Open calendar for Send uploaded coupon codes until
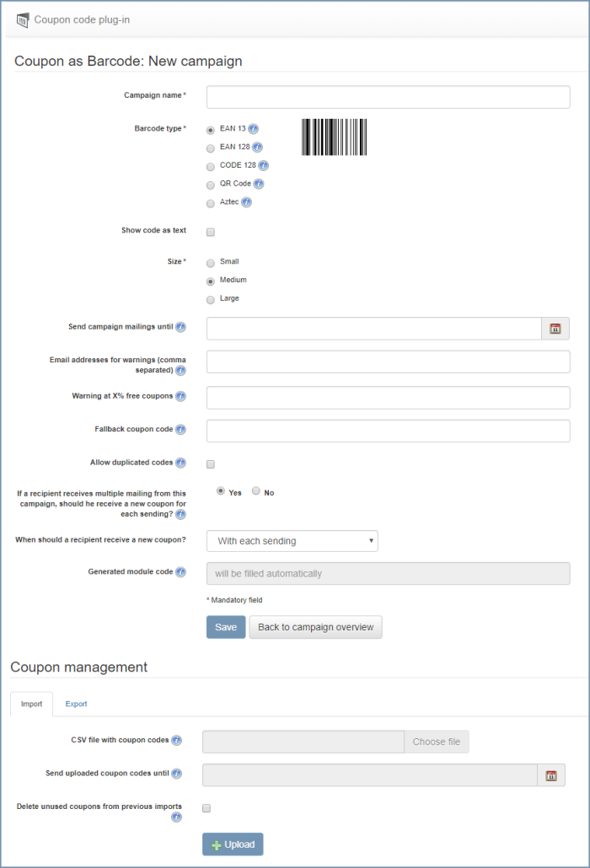This screenshot has width=590, height=868. click(551, 775)
